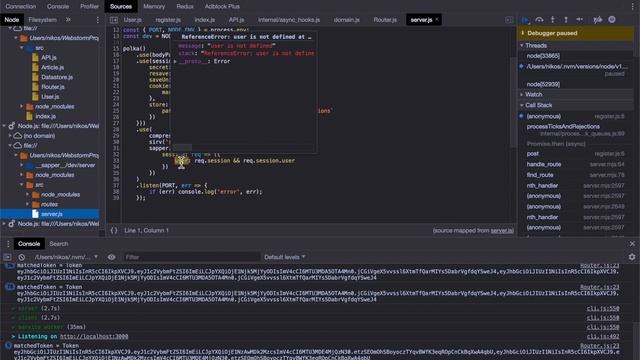Open the Router.js editor tab
Image resolution: width=640 pixels, height=360 pixels.
385,20
